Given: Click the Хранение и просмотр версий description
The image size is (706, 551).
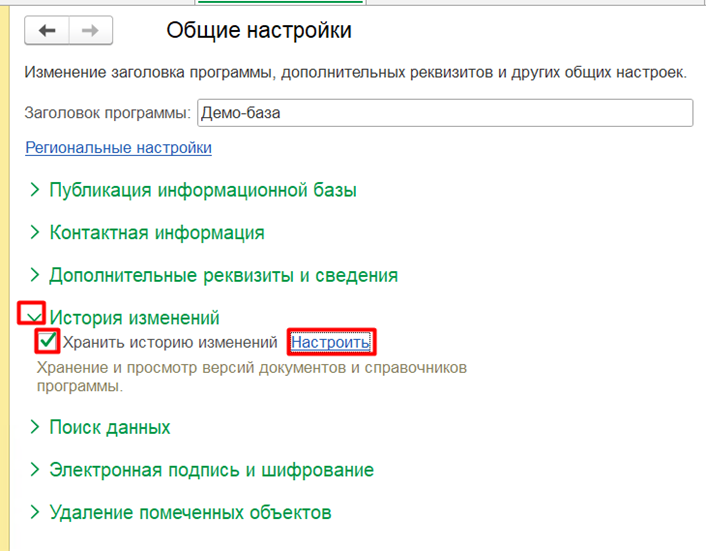Looking at the screenshot, I should click(252, 376).
